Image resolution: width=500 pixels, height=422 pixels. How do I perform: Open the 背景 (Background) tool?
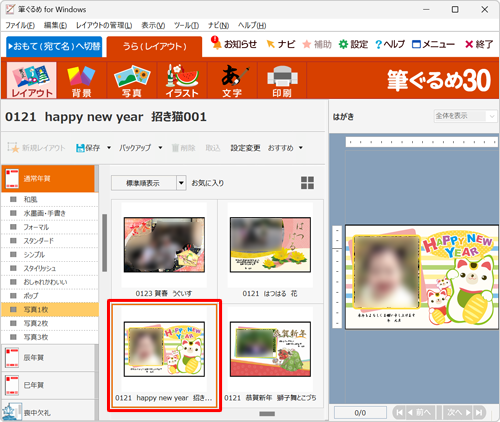(81, 80)
